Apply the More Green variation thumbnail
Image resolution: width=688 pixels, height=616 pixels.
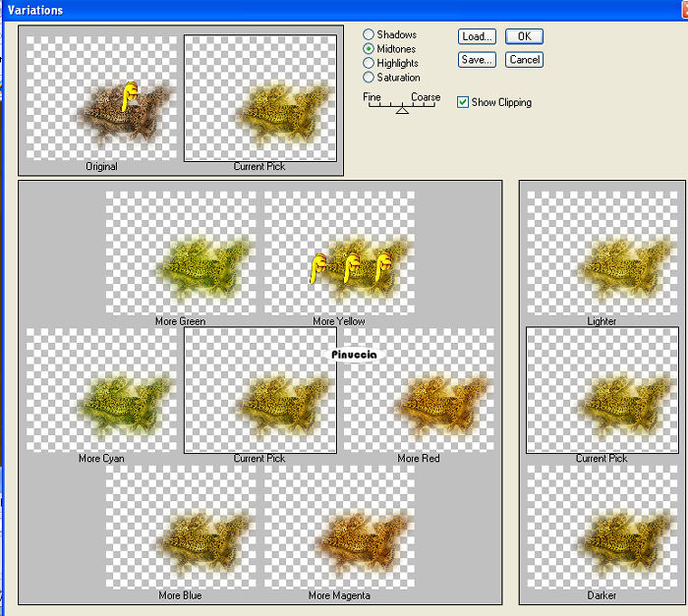(x=181, y=252)
